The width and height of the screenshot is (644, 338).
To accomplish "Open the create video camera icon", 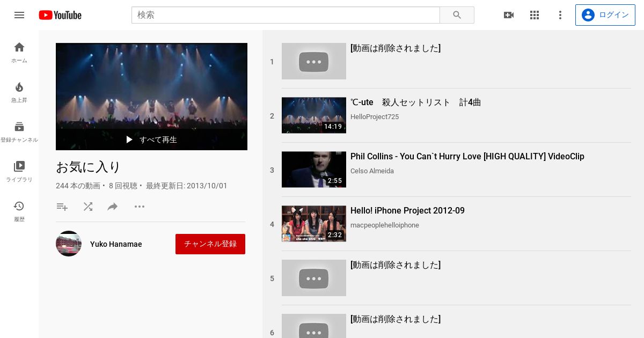I will click(509, 15).
